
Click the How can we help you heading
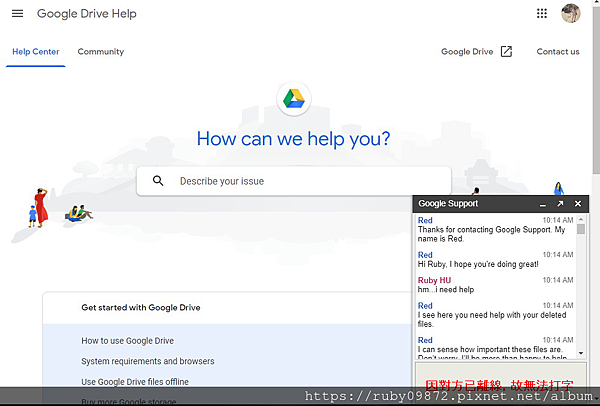click(293, 139)
